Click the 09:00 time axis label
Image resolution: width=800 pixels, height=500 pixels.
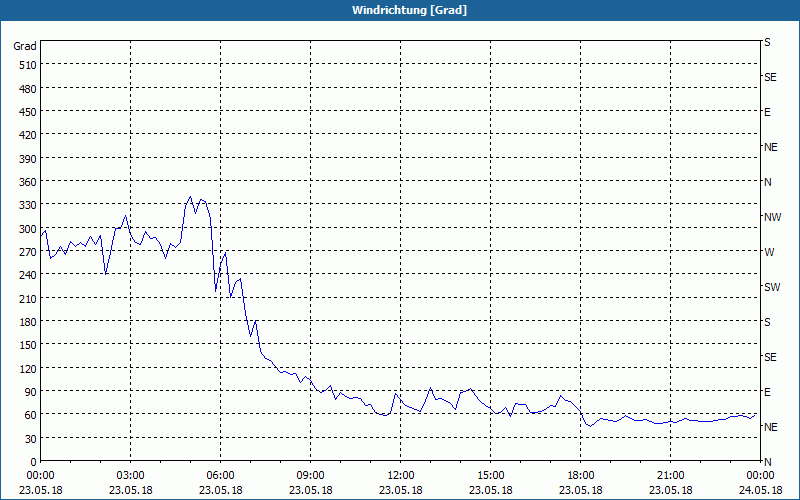310,476
